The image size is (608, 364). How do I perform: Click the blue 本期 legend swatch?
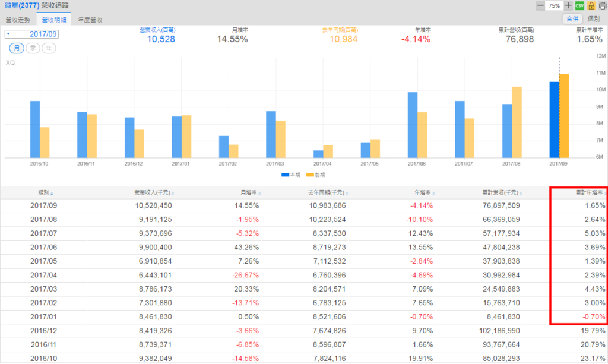(x=286, y=175)
